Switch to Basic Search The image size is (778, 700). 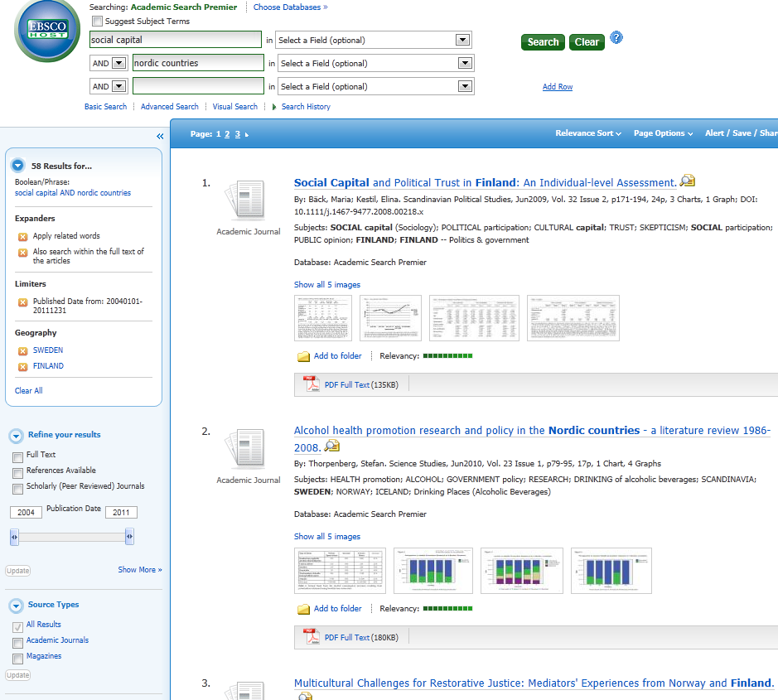[x=106, y=107]
